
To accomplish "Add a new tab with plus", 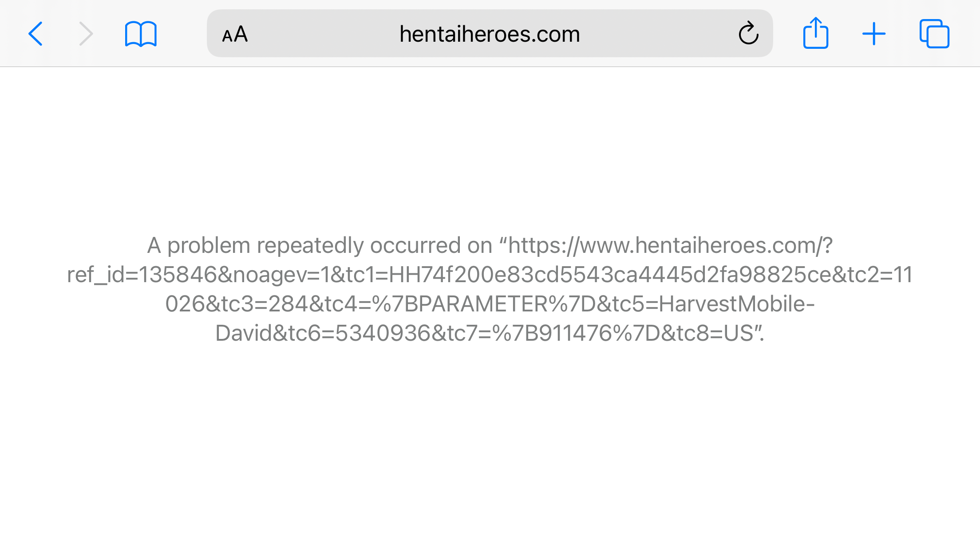I will 874,34.
